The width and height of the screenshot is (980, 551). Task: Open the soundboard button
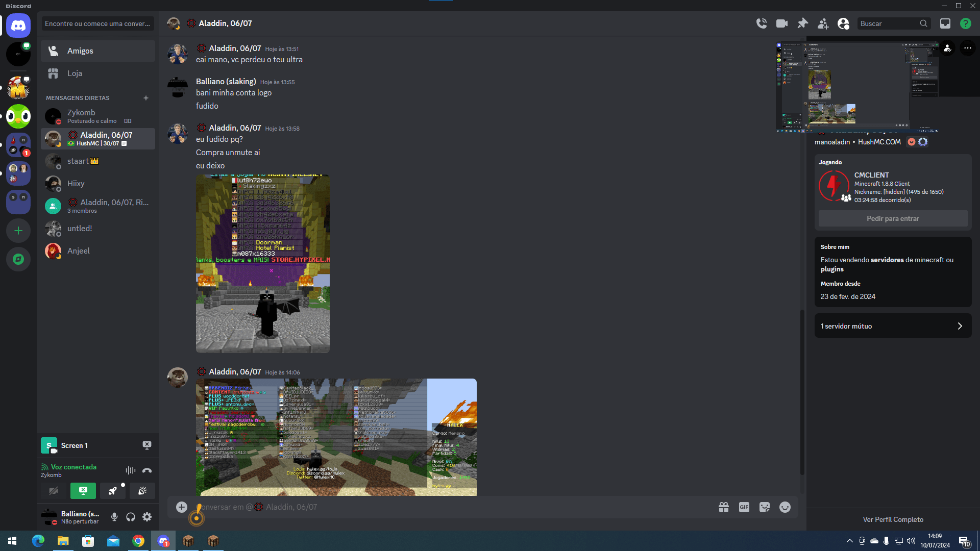point(142,491)
